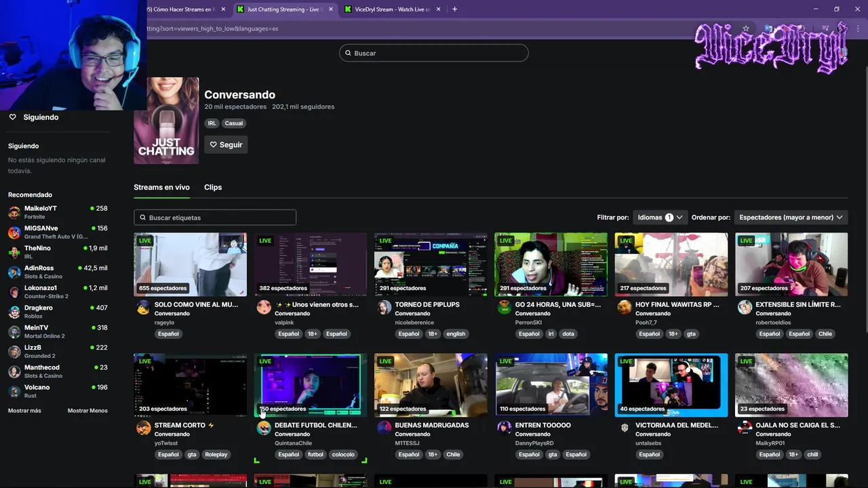Viewport: 868px width, 488px height.
Task: Click the futbol tag under QuintanaChile
Action: [315, 454]
